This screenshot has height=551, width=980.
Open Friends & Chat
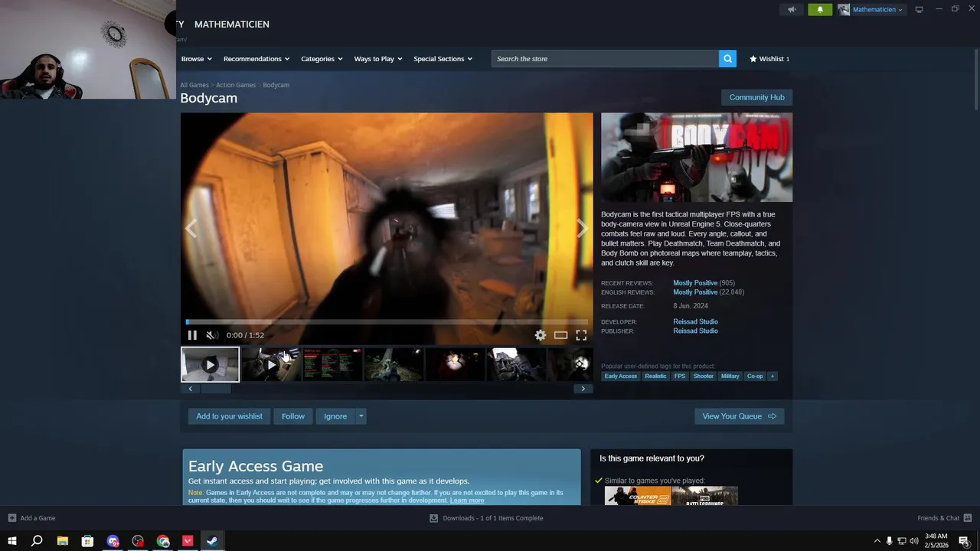point(945,518)
